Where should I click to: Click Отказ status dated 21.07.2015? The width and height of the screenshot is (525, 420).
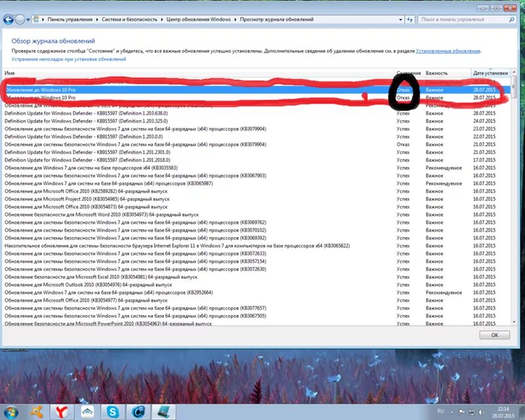coord(403,144)
